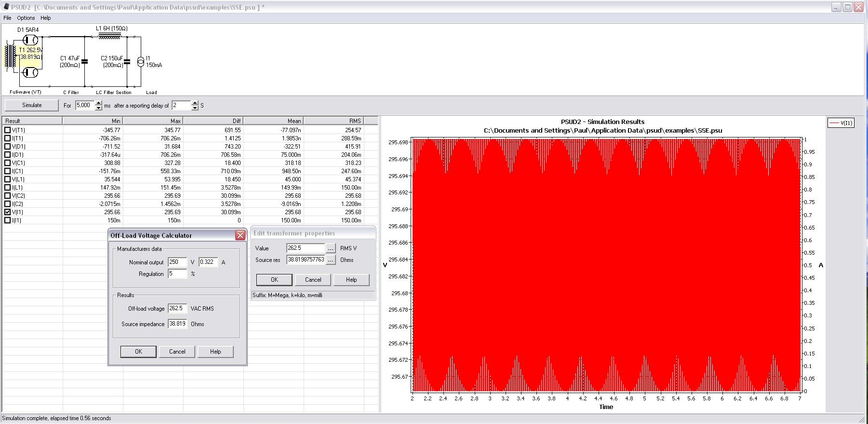Image resolution: width=868 pixels, height=424 pixels.
Task: Decrease reporting delay with down arrow
Action: (195, 108)
